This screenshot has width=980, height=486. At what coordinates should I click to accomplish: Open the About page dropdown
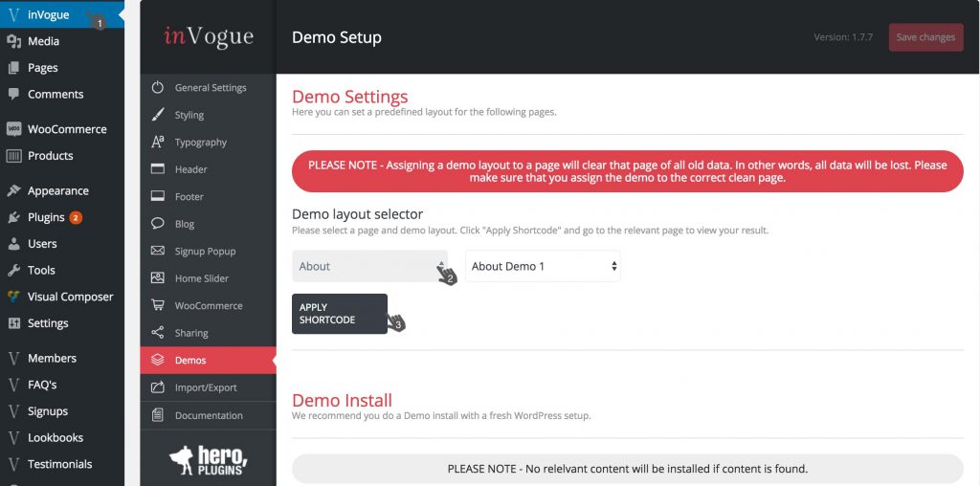point(370,266)
